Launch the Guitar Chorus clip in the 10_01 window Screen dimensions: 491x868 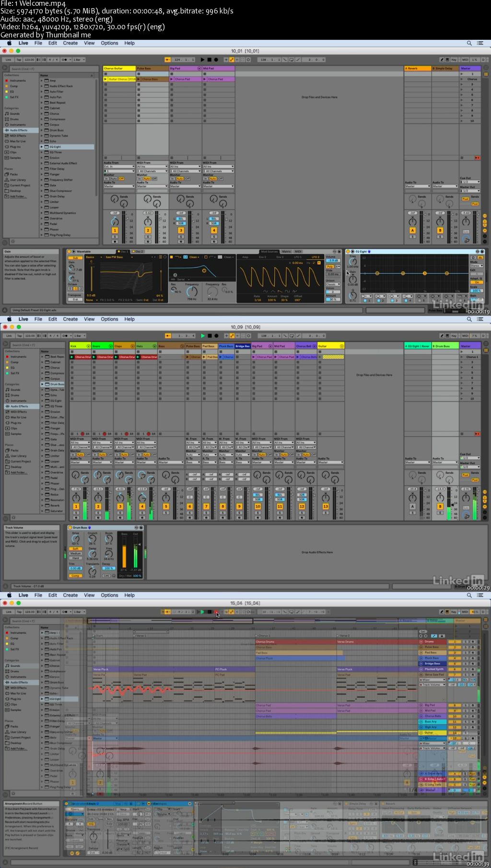click(105, 79)
